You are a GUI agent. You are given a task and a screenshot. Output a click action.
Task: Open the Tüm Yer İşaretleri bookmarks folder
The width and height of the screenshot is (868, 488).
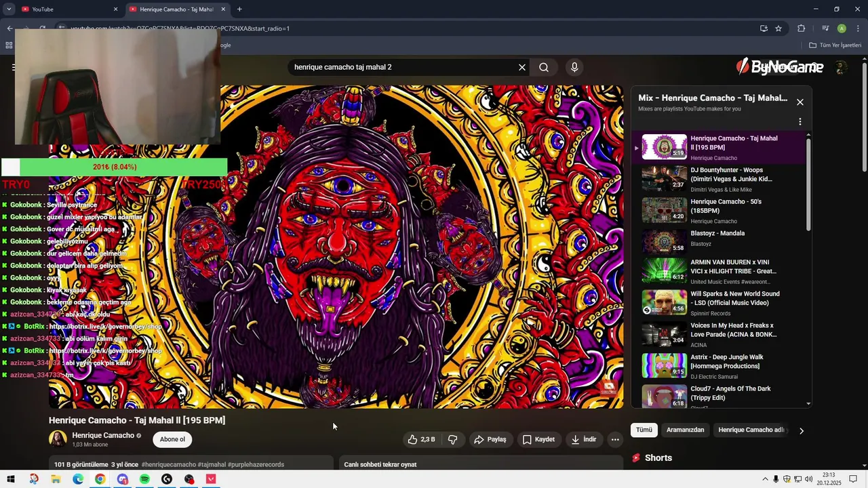point(835,45)
